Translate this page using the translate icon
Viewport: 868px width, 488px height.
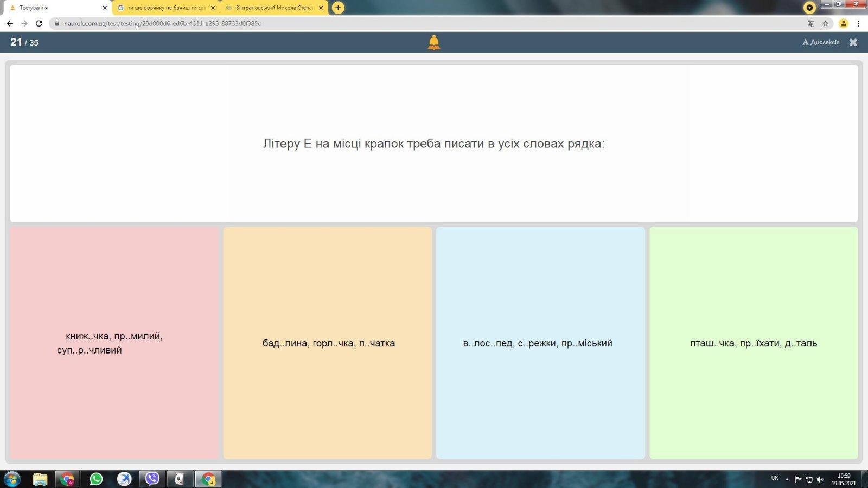coord(811,23)
